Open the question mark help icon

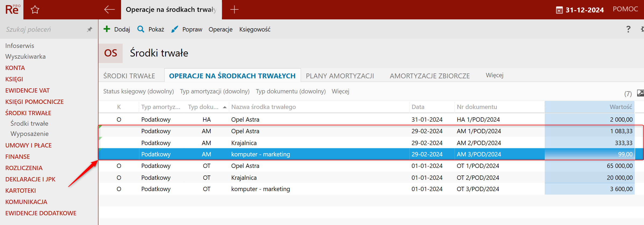(x=628, y=29)
